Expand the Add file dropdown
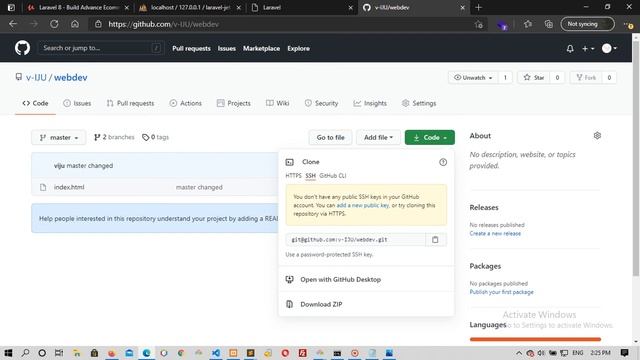 click(x=378, y=138)
